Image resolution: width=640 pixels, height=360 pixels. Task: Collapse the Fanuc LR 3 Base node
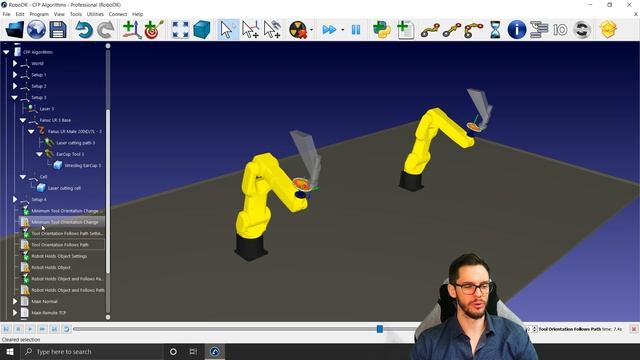(23, 120)
